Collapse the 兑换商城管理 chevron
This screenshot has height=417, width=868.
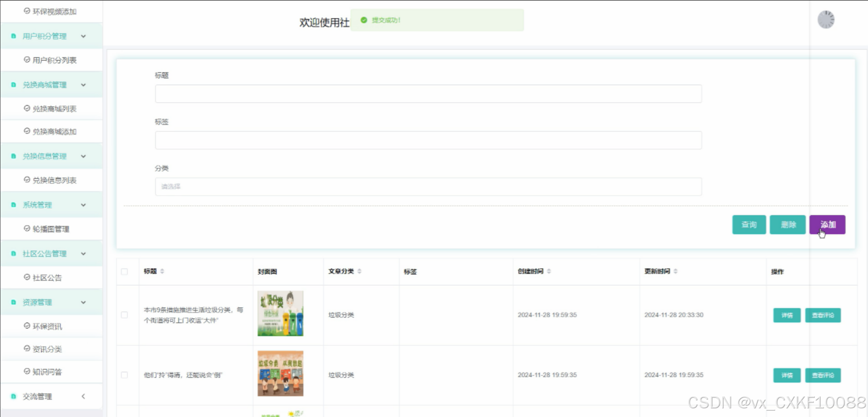tap(83, 85)
